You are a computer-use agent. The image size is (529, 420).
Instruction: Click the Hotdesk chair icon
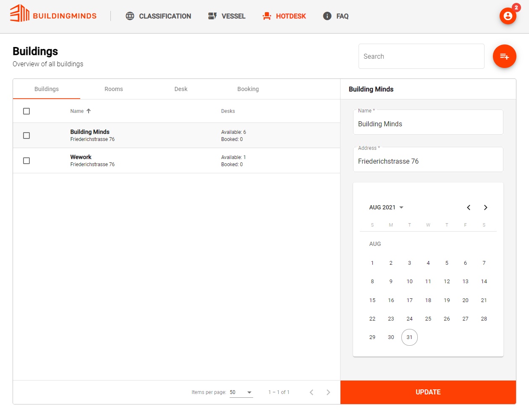click(x=267, y=16)
